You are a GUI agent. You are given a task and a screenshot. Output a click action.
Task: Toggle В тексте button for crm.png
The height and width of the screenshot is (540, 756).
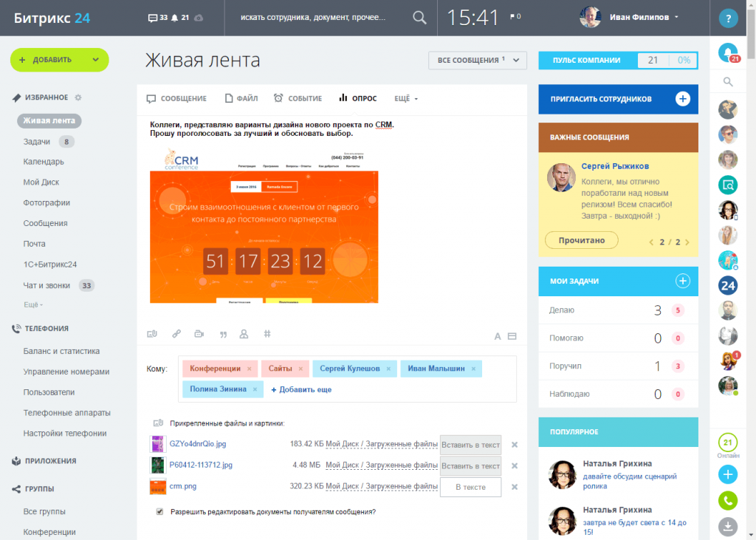[x=470, y=487]
